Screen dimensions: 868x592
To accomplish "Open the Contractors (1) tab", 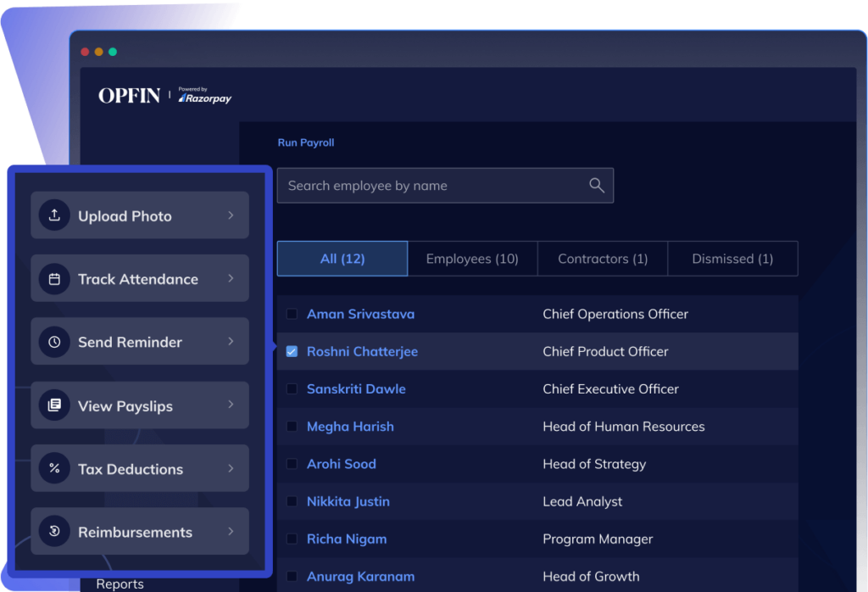I will 603,258.
